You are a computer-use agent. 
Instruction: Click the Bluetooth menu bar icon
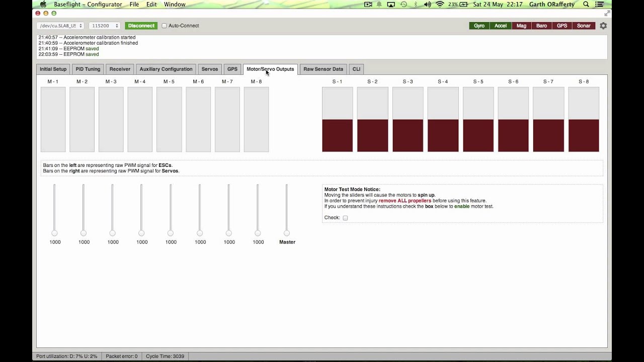[x=416, y=4]
